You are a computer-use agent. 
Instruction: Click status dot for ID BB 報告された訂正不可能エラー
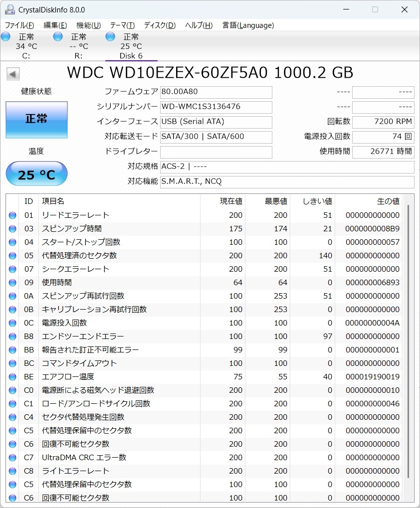[12, 350]
